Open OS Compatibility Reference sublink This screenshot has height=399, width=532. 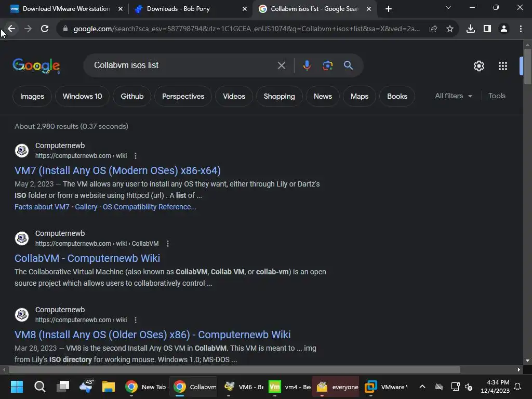click(x=150, y=207)
